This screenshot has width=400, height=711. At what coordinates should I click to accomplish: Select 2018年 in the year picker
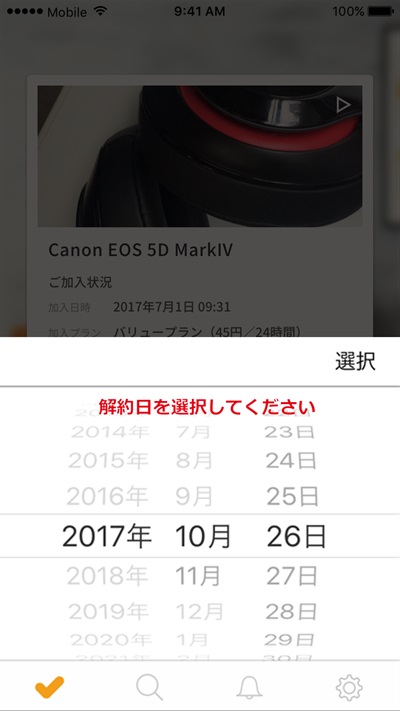(107, 576)
